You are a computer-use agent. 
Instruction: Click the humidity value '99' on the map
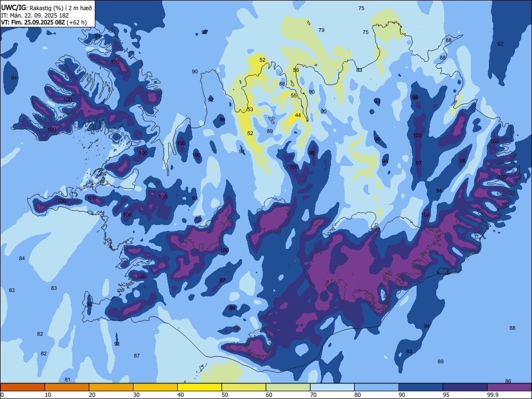point(232,308)
